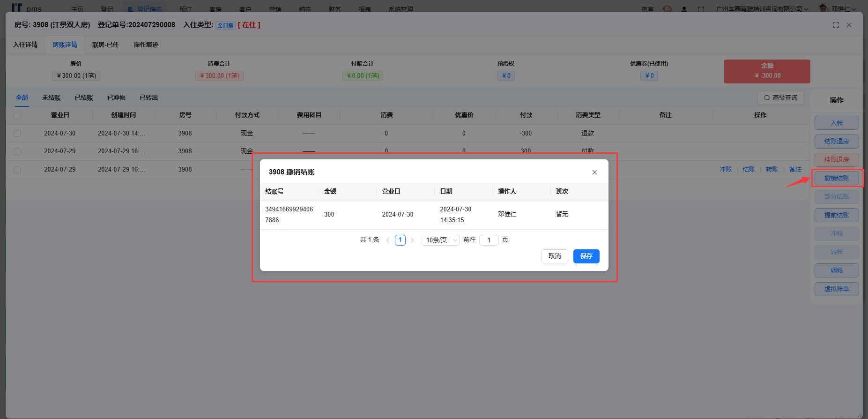
Task: Open the 邓惟仁 user account dropdown
Action: pos(843,9)
